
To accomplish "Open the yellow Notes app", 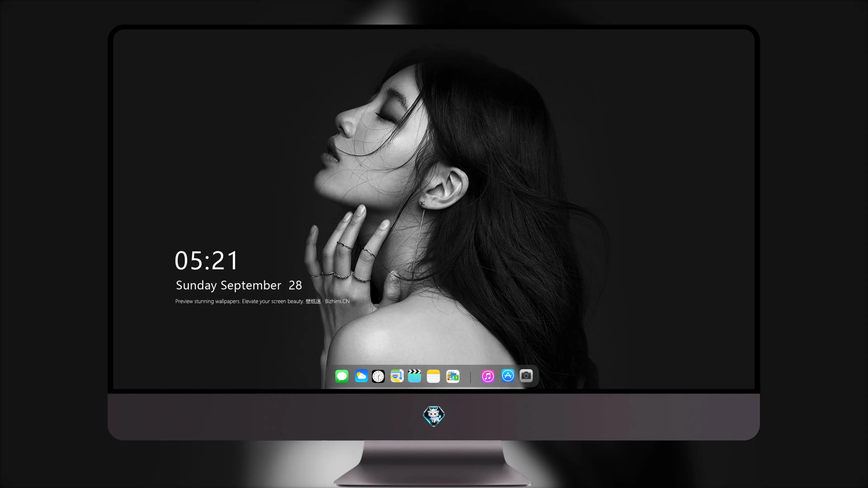I will [x=433, y=376].
